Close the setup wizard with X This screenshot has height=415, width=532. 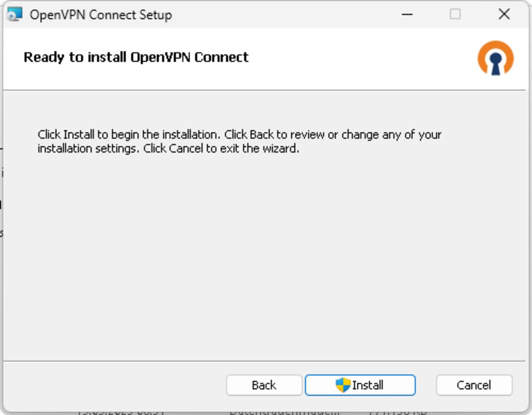pos(504,15)
